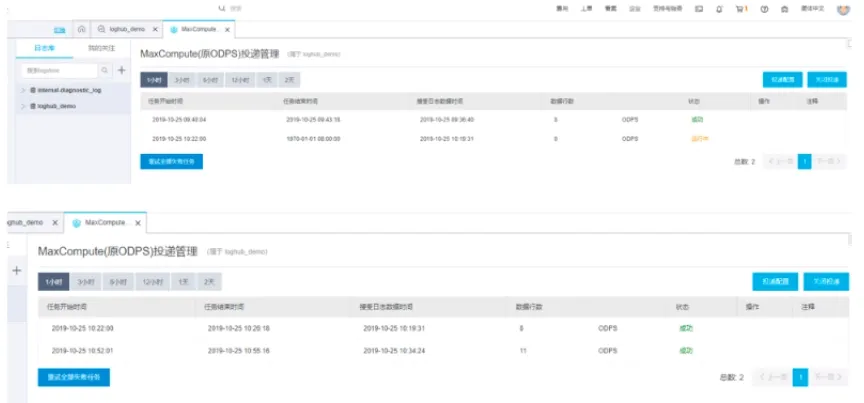This screenshot has height=403, width=864.
Task: Switch to loghub_demo tab in upper view
Action: pos(127,29)
